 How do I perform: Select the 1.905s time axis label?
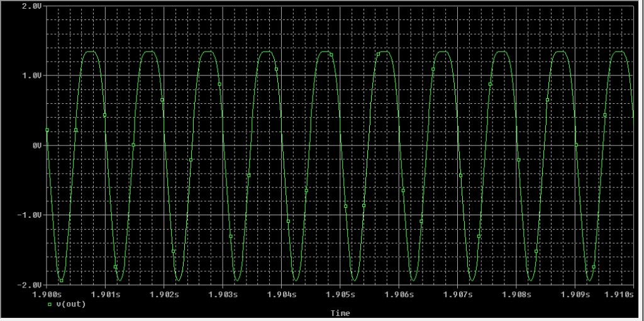[340, 294]
